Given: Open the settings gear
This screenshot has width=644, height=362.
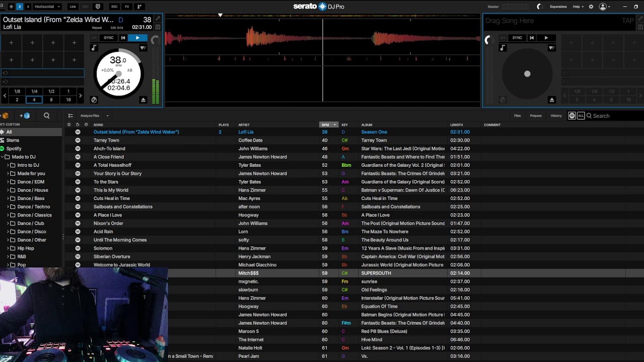Looking at the screenshot, I should pos(591,7).
